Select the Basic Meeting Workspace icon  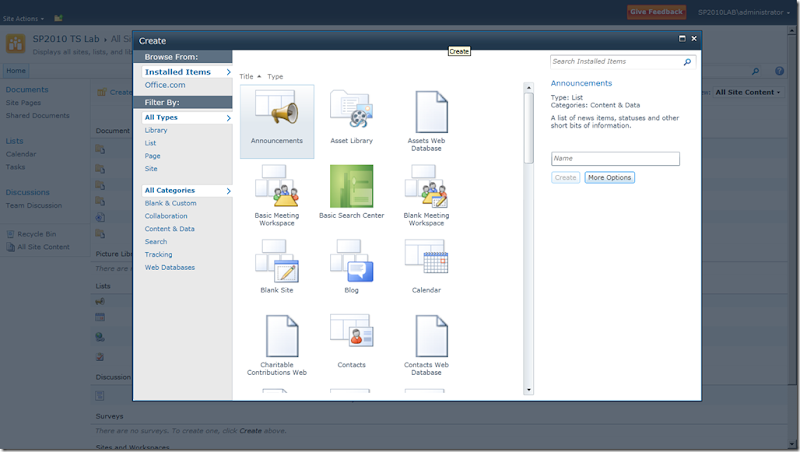[277, 186]
